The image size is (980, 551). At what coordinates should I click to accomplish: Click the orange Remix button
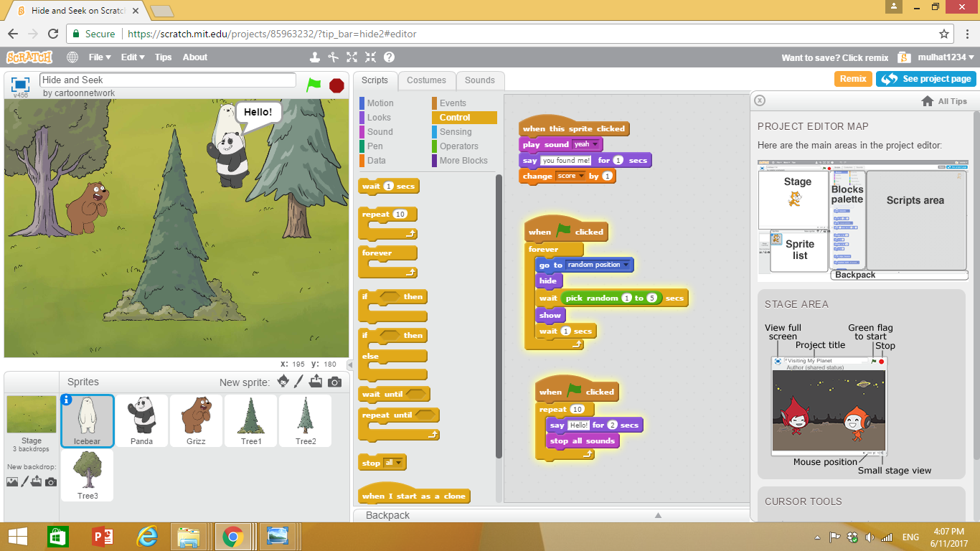pos(853,79)
